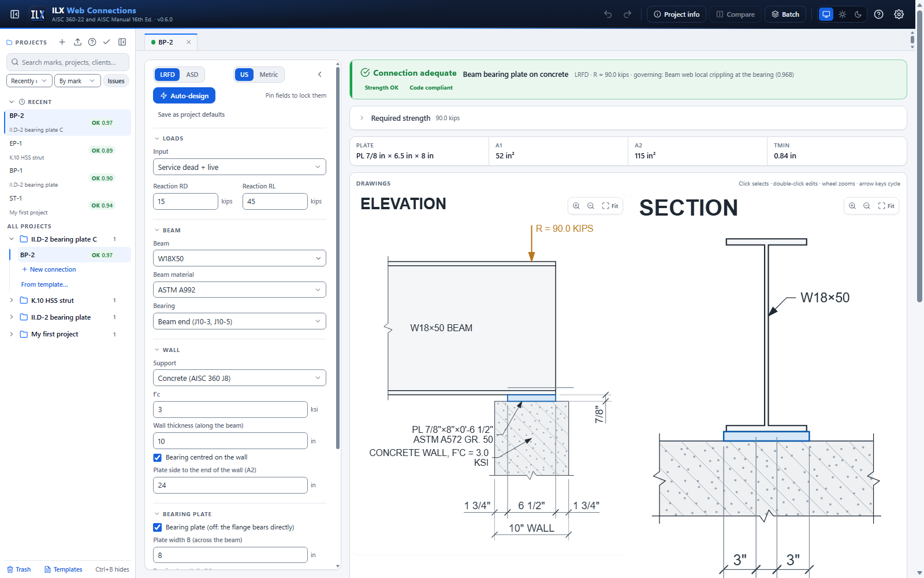
Task: Open the Batch button
Action: pos(785,14)
